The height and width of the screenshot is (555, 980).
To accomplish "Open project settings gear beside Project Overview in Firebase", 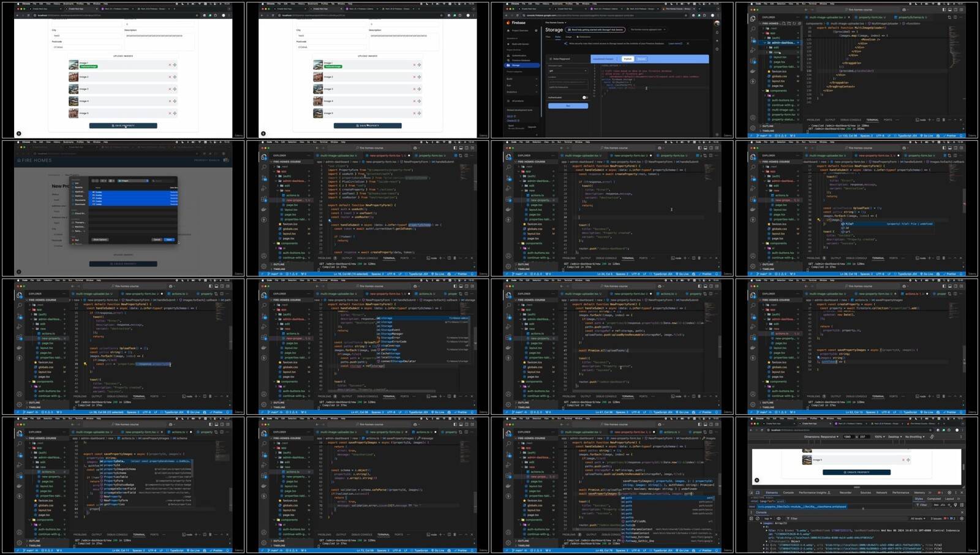I will pyautogui.click(x=536, y=31).
